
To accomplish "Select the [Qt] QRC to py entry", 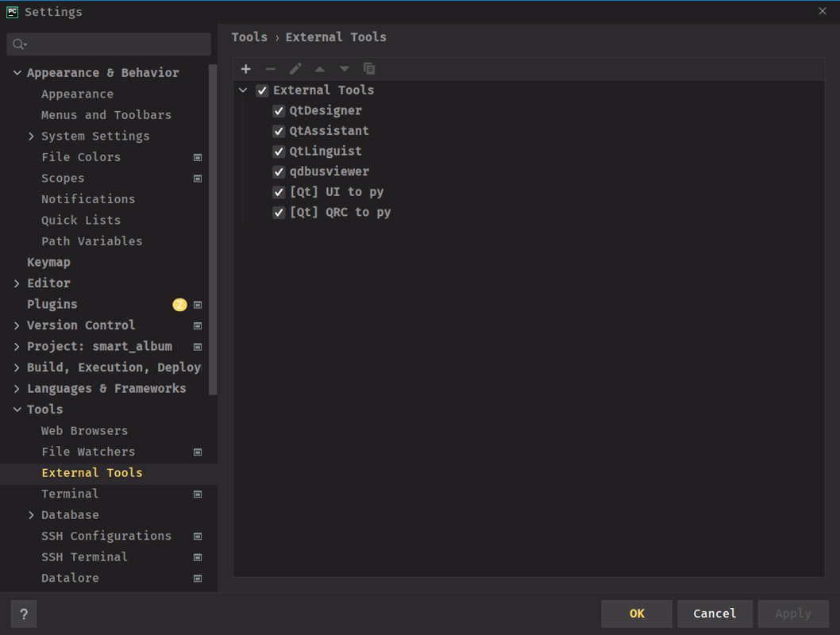I will (x=340, y=213).
